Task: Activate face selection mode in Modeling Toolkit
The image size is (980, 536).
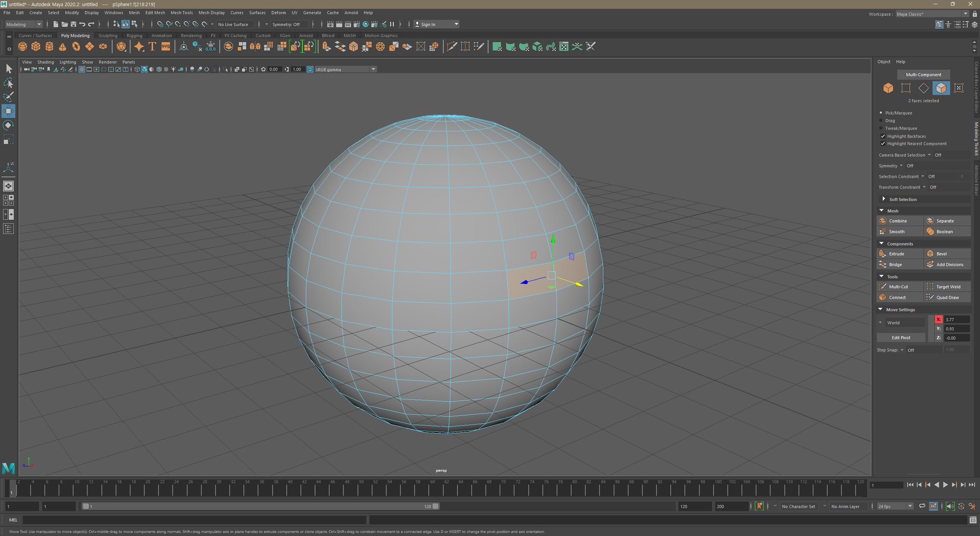Action: pos(941,88)
